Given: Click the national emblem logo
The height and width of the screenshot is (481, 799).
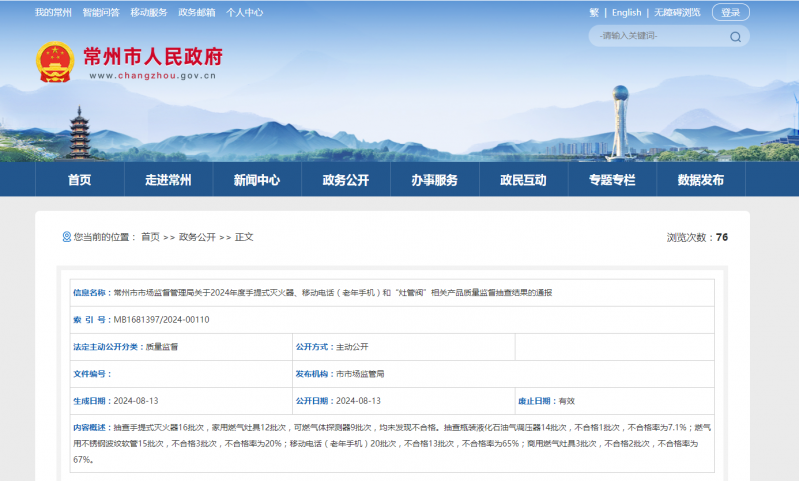Looking at the screenshot, I should (x=55, y=62).
